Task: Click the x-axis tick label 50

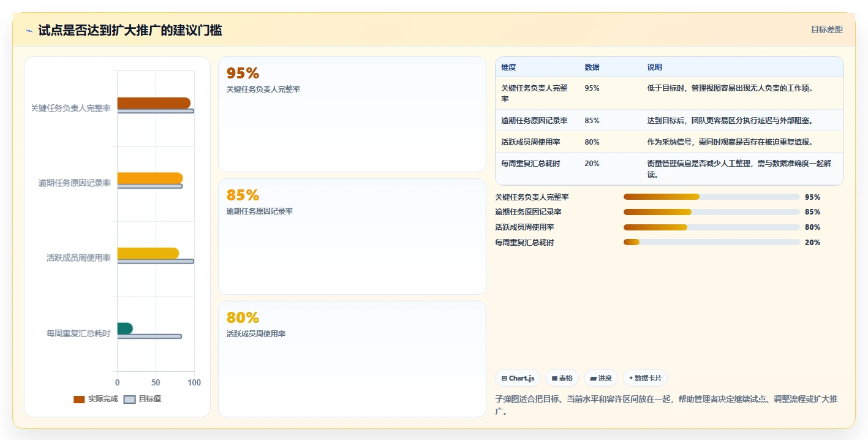Action: 156,382
